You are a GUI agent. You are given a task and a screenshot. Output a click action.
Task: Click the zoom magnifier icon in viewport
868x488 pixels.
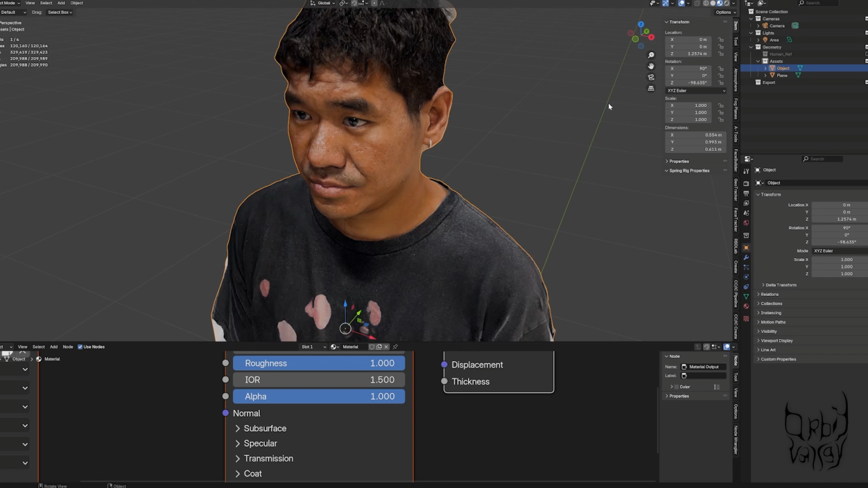(651, 55)
